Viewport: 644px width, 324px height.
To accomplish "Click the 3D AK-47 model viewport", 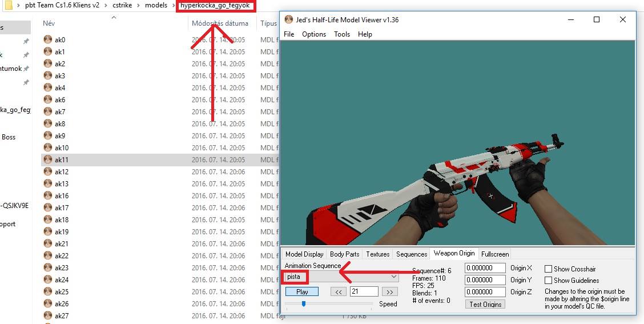I will pyautogui.click(x=458, y=143).
